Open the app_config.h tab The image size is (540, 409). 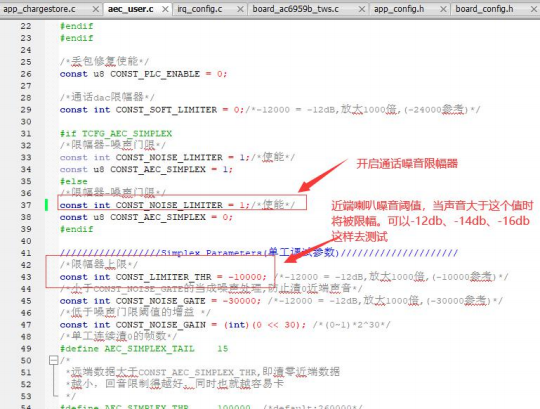[399, 9]
